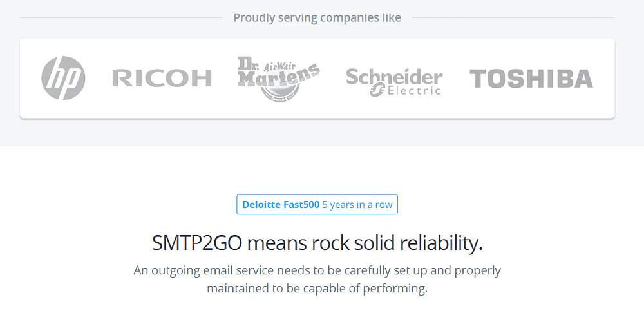Click the word SMTP2GO in the headline
Screen dimensions: 644x313
pos(198,243)
